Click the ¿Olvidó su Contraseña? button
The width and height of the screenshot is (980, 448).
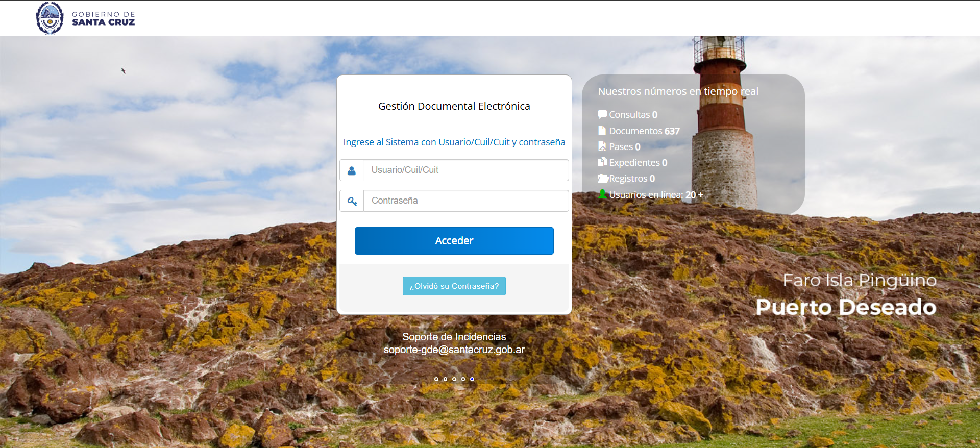click(x=454, y=286)
